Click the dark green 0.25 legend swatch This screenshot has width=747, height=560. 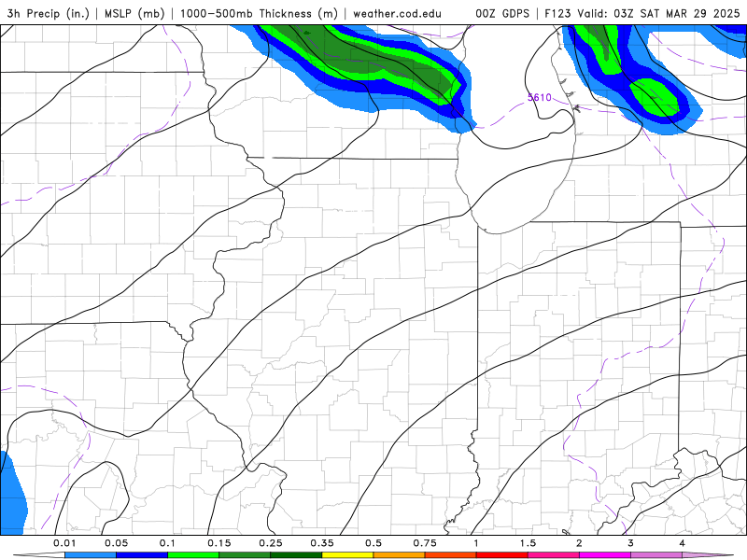pyautogui.click(x=296, y=555)
